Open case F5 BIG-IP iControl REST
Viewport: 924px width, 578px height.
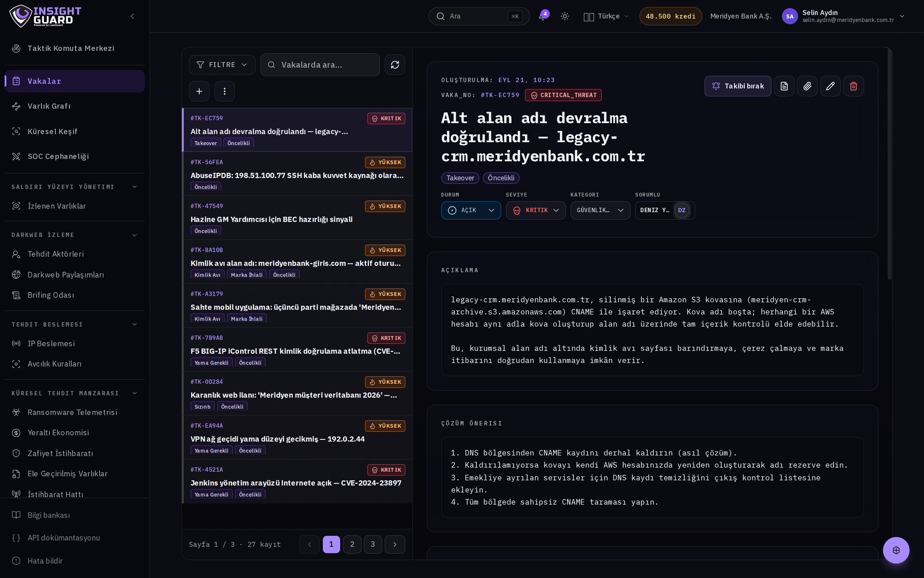point(297,350)
